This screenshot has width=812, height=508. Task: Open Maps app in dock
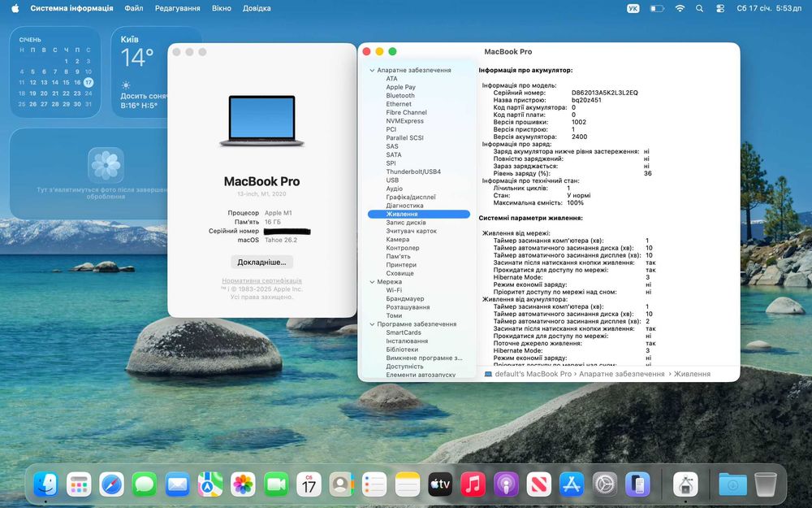(x=210, y=484)
